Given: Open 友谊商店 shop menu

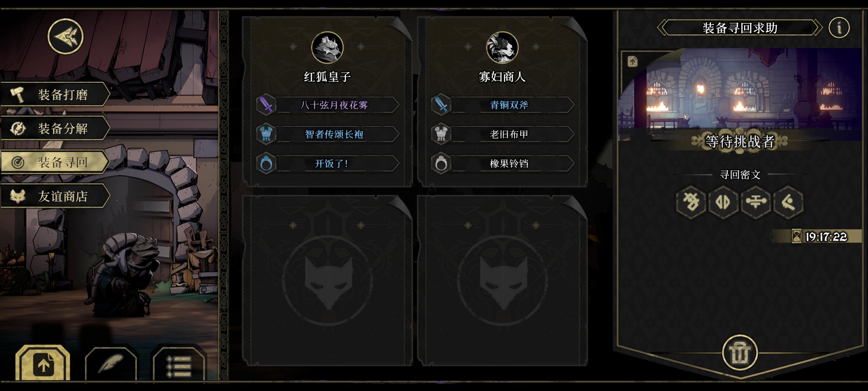Looking at the screenshot, I should tap(55, 196).
